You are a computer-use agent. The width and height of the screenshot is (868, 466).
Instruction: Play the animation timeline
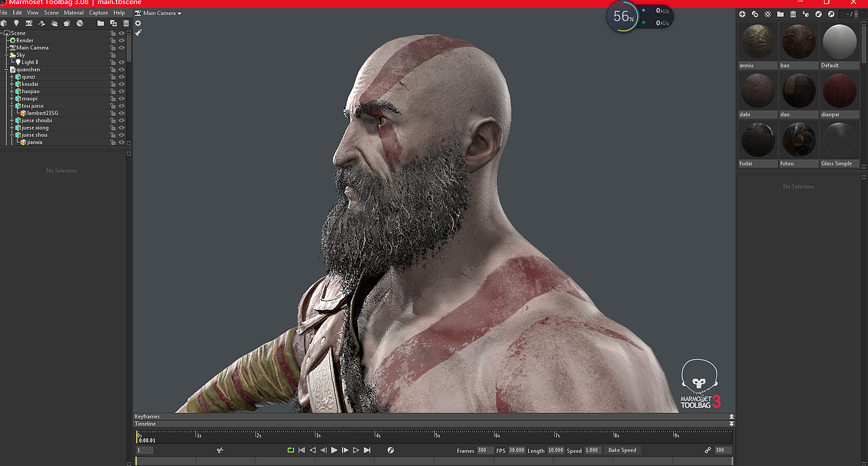(334, 450)
